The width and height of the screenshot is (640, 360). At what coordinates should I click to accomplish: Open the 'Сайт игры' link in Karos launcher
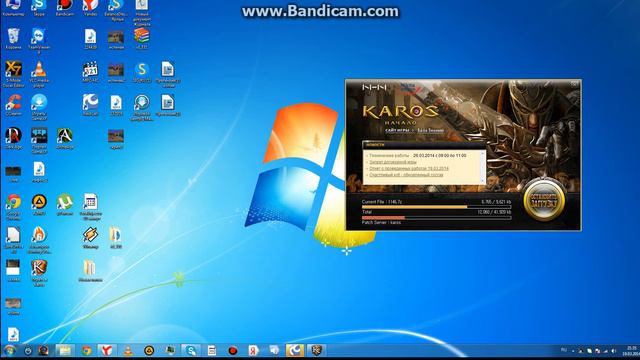pyautogui.click(x=397, y=131)
